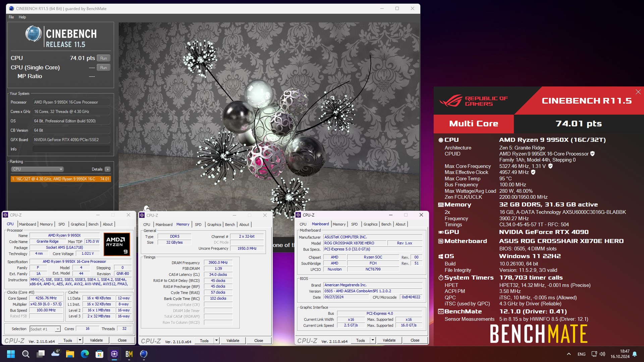Screen dimensions: 644x362
Task: Click Validate in right CPU-Z window
Action: click(389, 340)
